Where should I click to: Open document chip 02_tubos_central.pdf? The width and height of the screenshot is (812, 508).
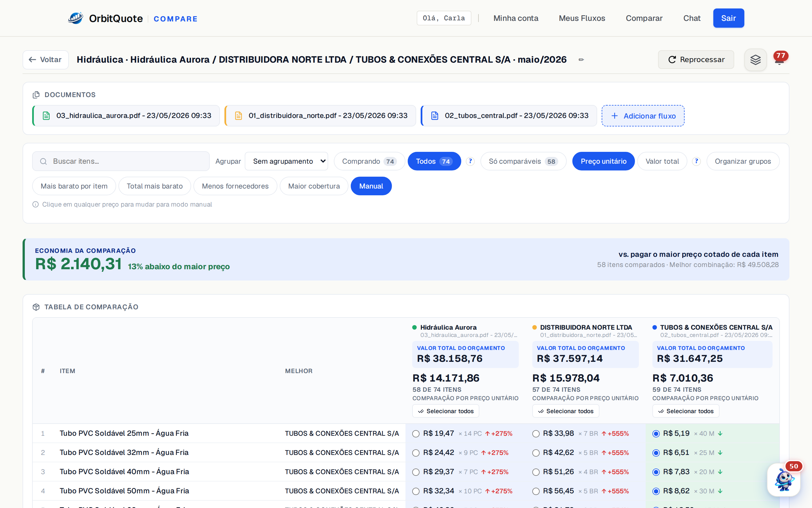point(509,116)
